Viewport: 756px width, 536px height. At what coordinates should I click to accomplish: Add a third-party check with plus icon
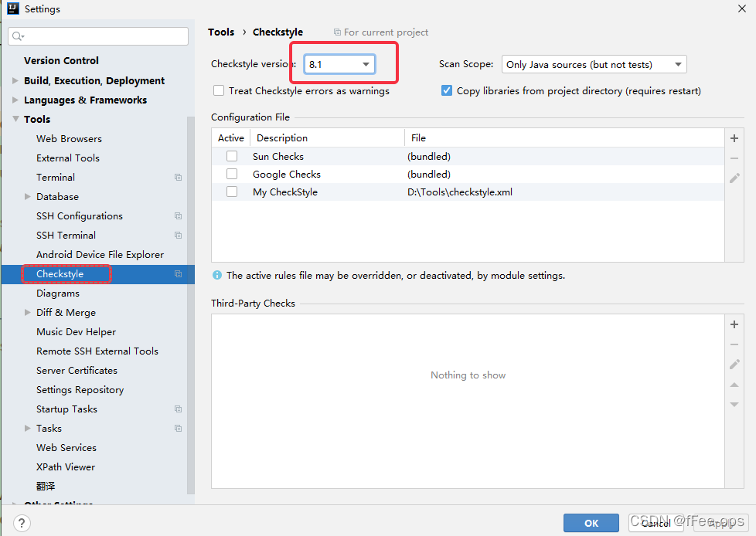click(734, 324)
